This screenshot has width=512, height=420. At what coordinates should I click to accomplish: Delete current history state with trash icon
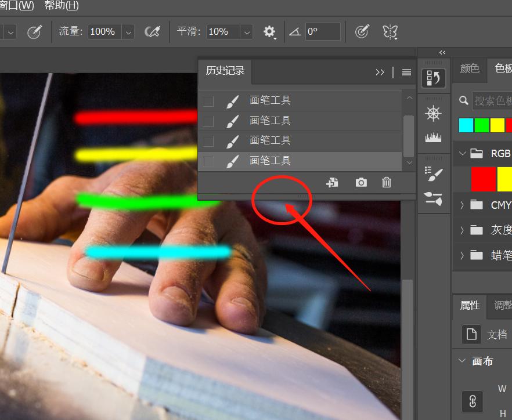pyautogui.click(x=387, y=183)
